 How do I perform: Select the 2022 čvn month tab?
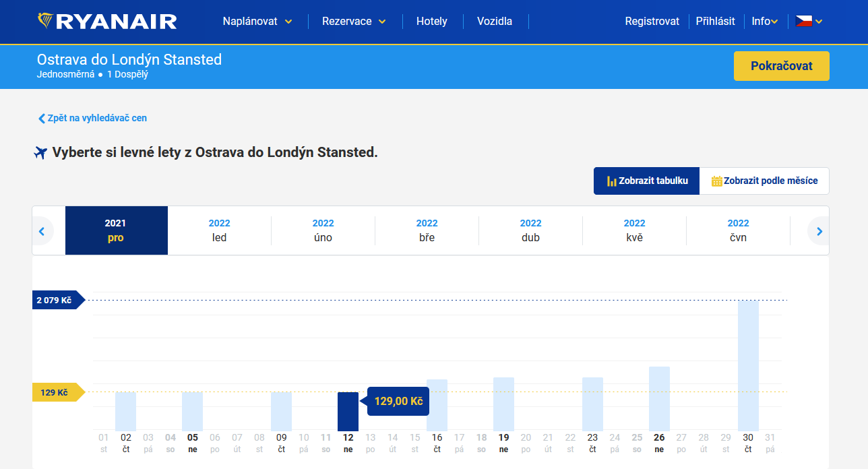tap(739, 230)
